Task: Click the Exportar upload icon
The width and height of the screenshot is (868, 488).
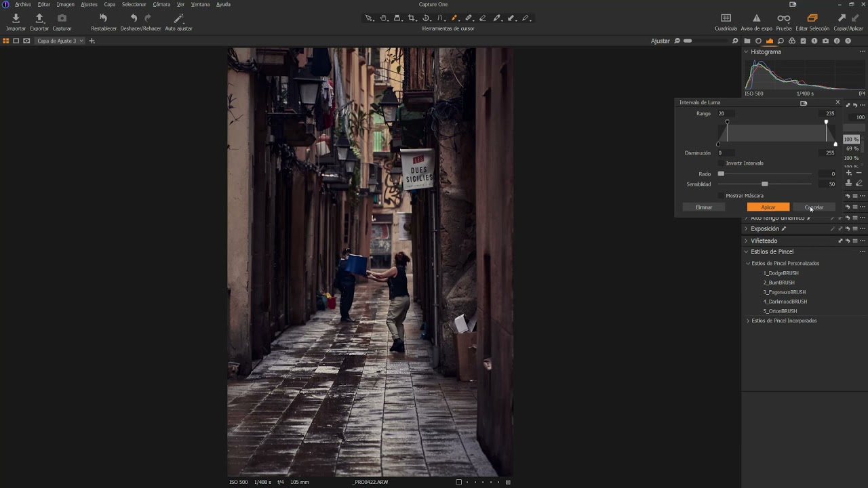Action: (39, 18)
